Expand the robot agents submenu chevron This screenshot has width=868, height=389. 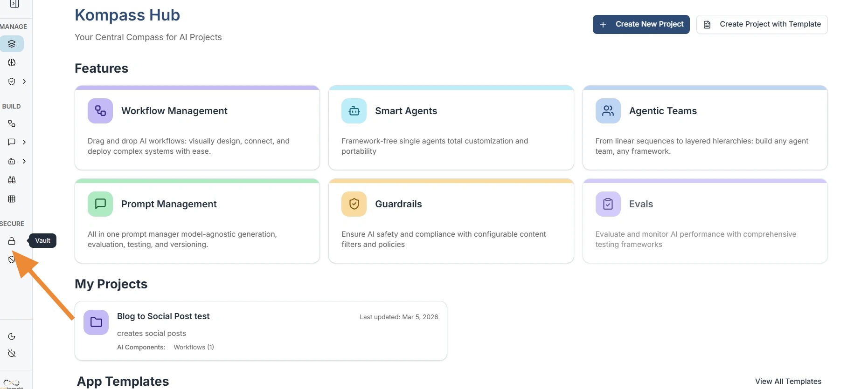coord(24,161)
